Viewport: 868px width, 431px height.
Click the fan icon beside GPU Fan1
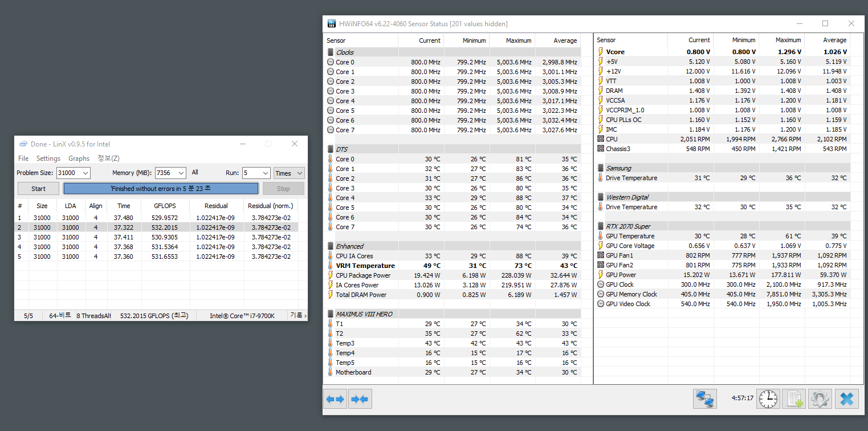tap(601, 255)
